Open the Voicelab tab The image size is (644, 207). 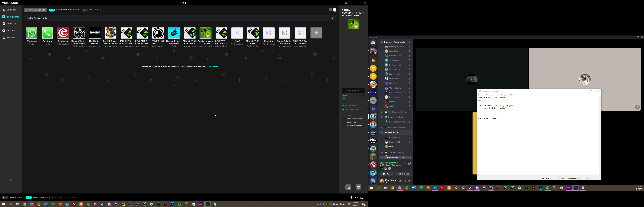point(11,24)
